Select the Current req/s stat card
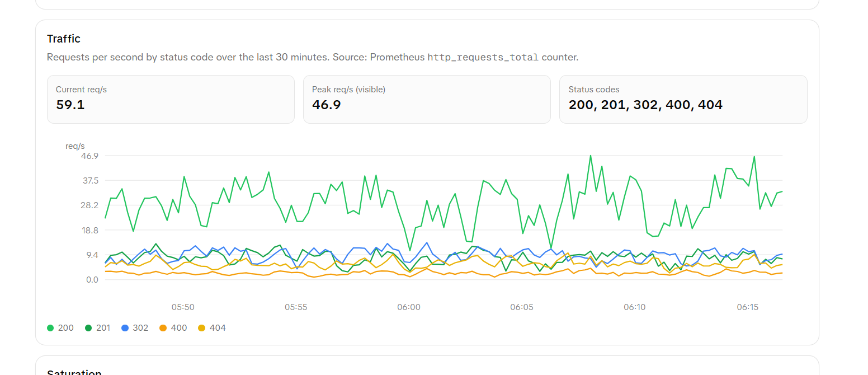This screenshot has width=868, height=375. pyautogui.click(x=171, y=99)
